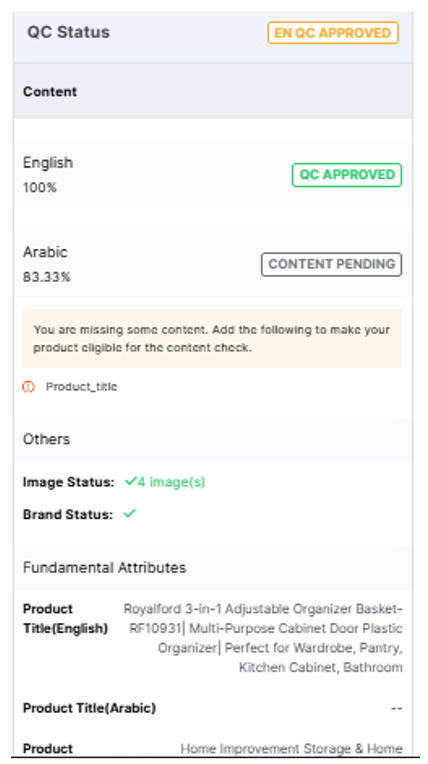Click the green checkmark next to Brand Status
The height and width of the screenshot is (764, 428).
[x=130, y=514]
